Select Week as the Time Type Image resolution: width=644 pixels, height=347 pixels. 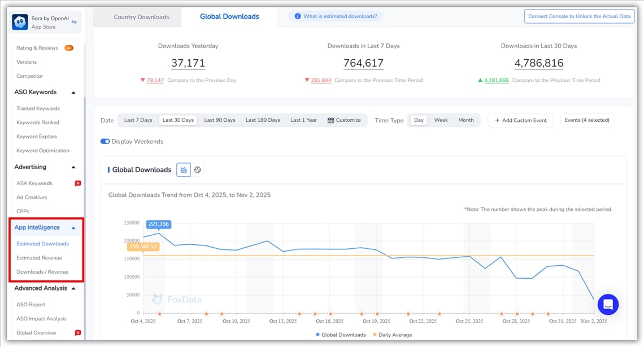(441, 120)
